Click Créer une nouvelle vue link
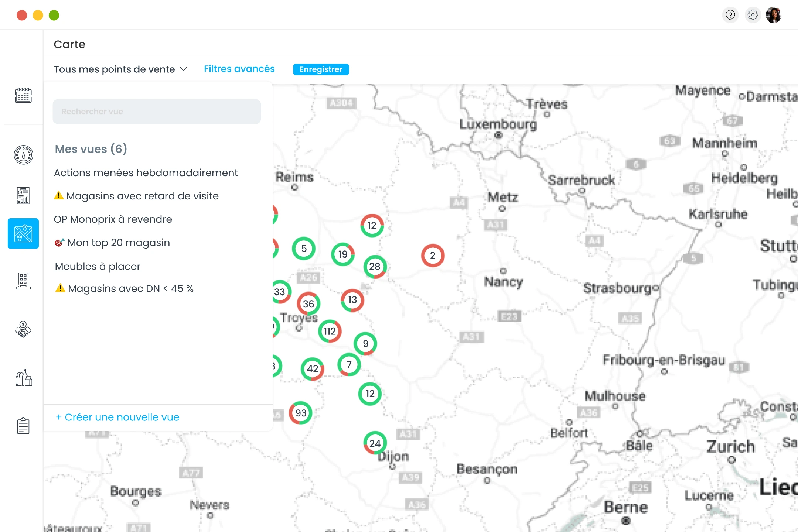This screenshot has width=798, height=532. (117, 417)
